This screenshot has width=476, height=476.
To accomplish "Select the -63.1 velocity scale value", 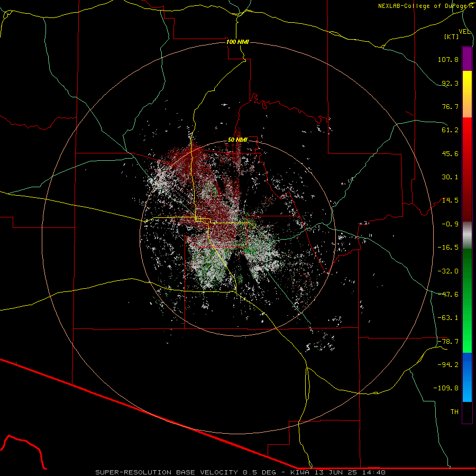I will (x=448, y=318).
